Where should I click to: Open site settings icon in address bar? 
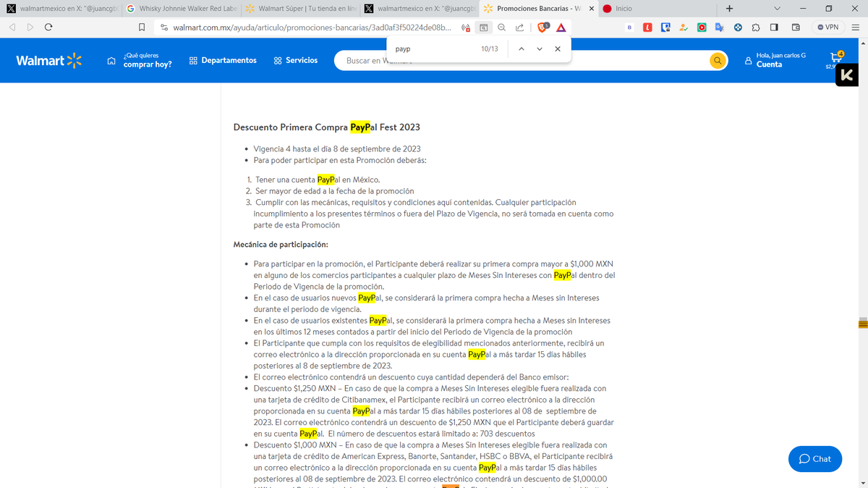coord(164,28)
